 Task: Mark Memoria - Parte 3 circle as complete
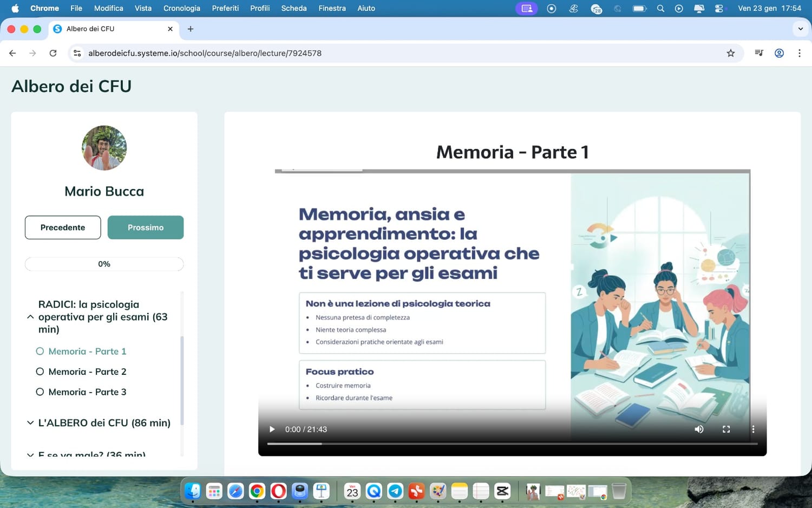click(x=40, y=392)
